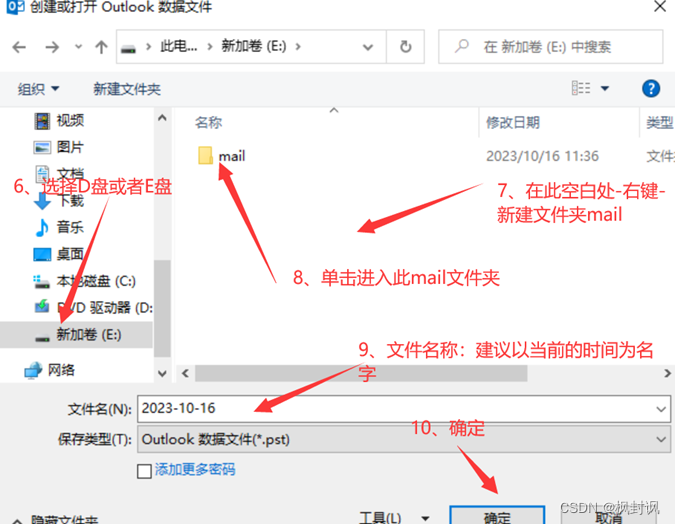Open the view options dropdown arrow
Image resolution: width=675 pixels, height=524 pixels.
(x=605, y=89)
